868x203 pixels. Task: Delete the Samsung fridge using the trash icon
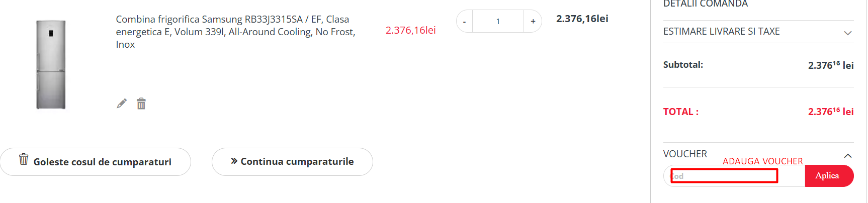click(x=141, y=104)
